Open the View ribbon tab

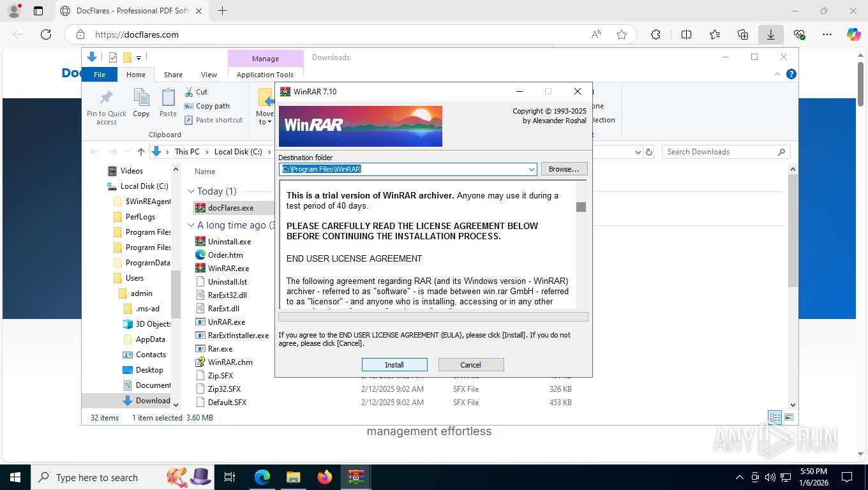[x=209, y=75]
